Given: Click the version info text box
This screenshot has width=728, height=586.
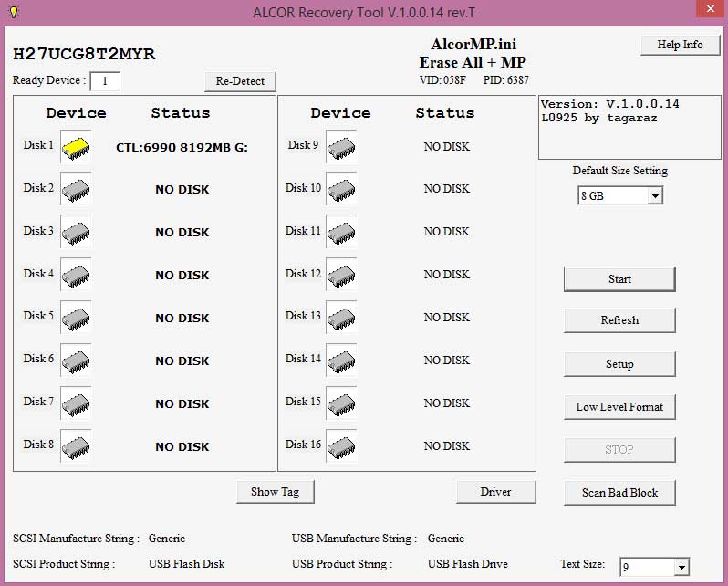Looking at the screenshot, I should click(x=629, y=127).
